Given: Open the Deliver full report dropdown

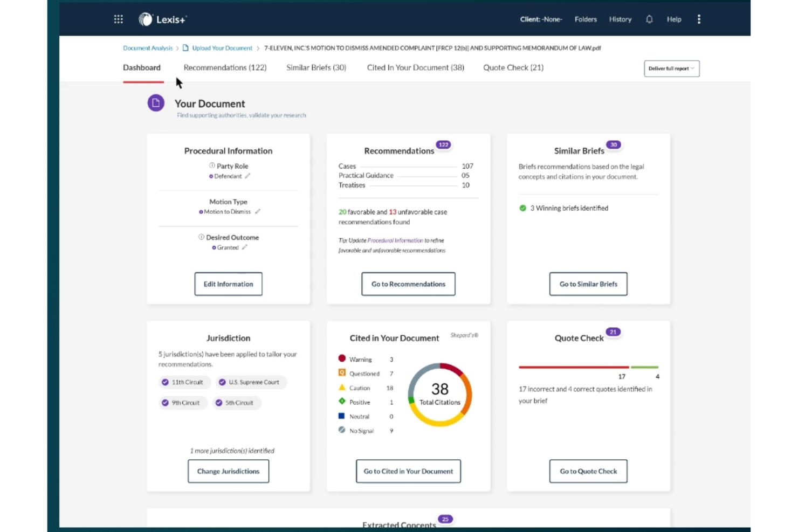Looking at the screenshot, I should [671, 68].
